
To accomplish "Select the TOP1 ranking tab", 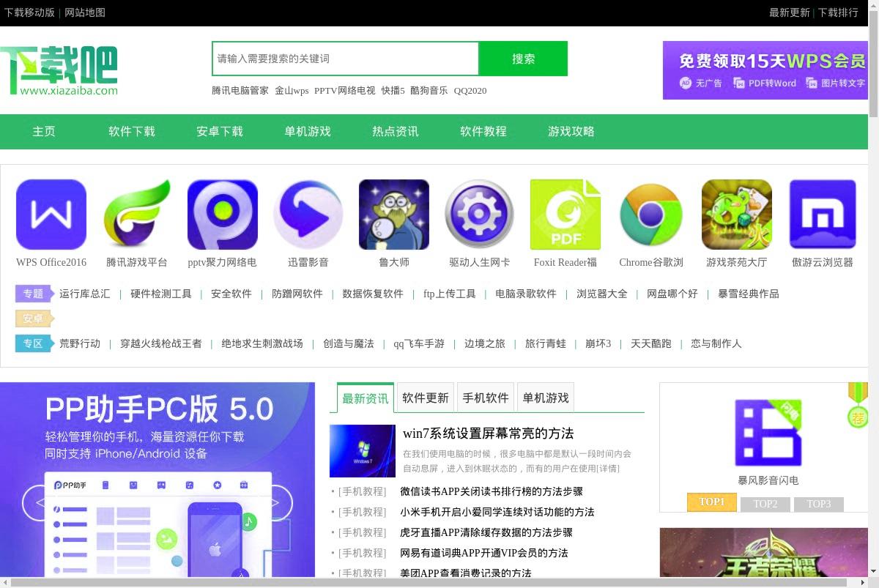I will click(711, 502).
